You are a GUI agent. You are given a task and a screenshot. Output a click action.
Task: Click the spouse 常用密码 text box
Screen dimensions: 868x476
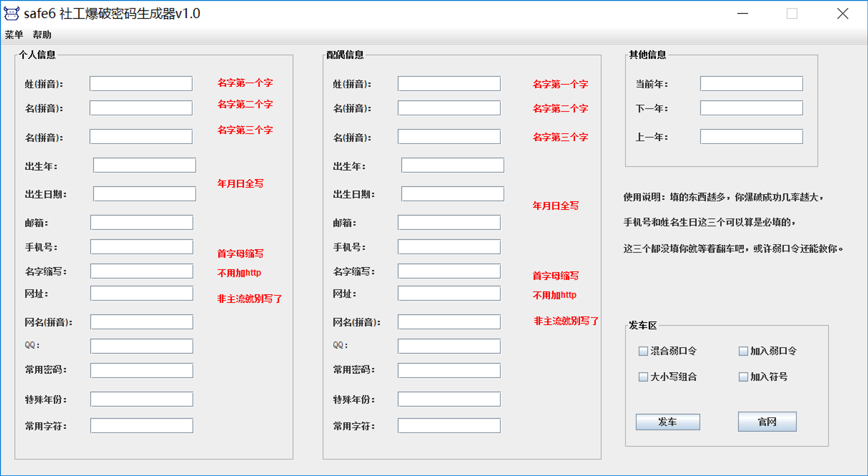(449, 370)
